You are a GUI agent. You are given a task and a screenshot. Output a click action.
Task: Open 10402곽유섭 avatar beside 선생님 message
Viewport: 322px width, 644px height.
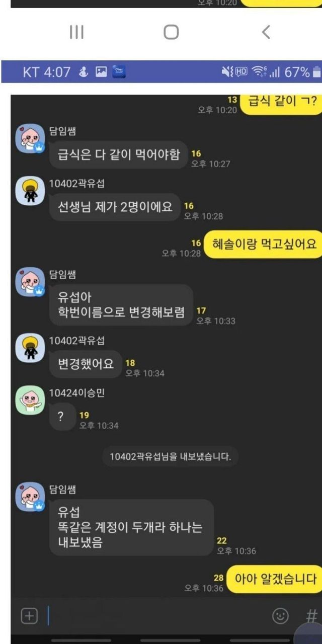[x=30, y=191]
